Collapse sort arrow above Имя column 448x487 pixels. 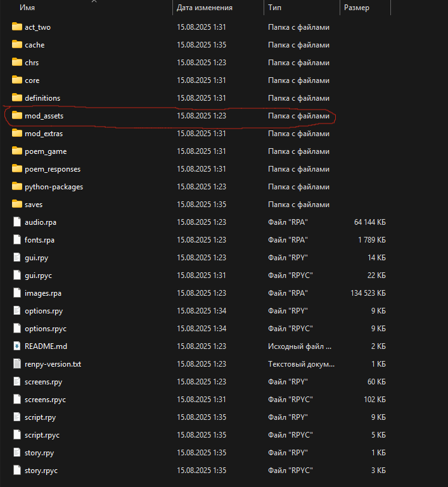pyautogui.click(x=94, y=1)
